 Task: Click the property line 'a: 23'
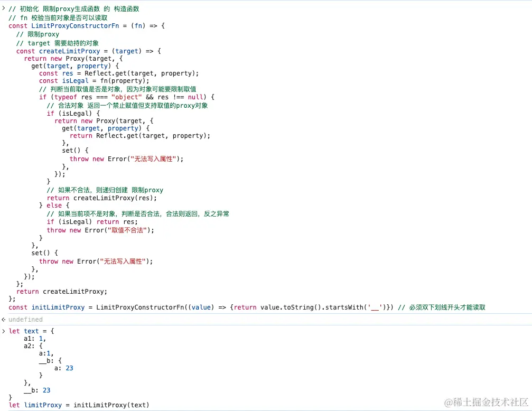point(64,368)
